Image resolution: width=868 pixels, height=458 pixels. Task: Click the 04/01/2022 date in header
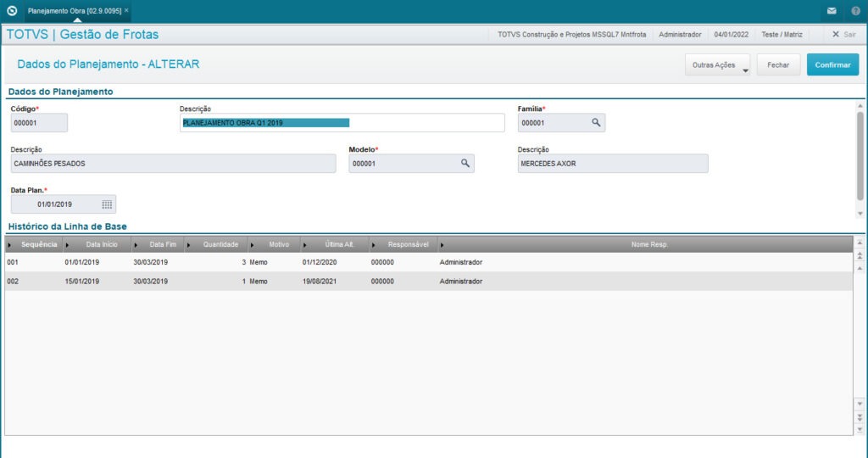pos(731,34)
